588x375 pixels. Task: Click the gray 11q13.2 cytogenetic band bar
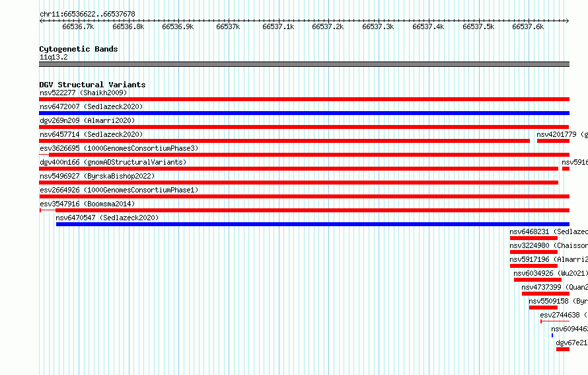304,64
